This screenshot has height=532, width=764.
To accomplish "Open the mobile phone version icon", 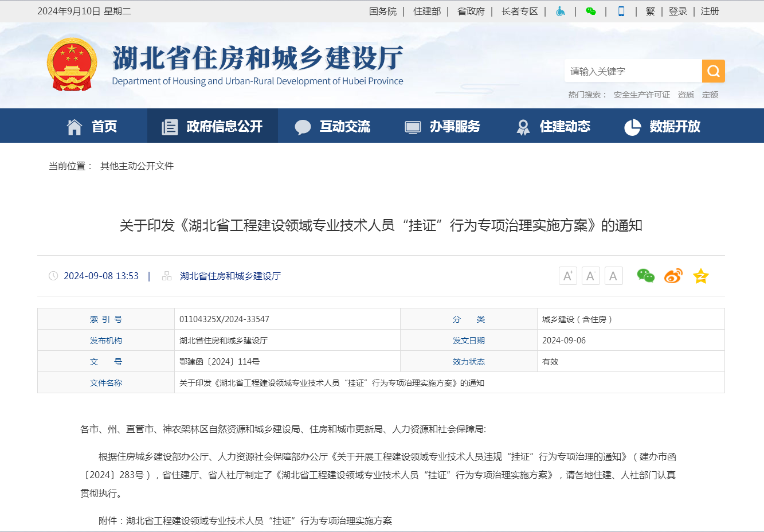I will (621, 11).
